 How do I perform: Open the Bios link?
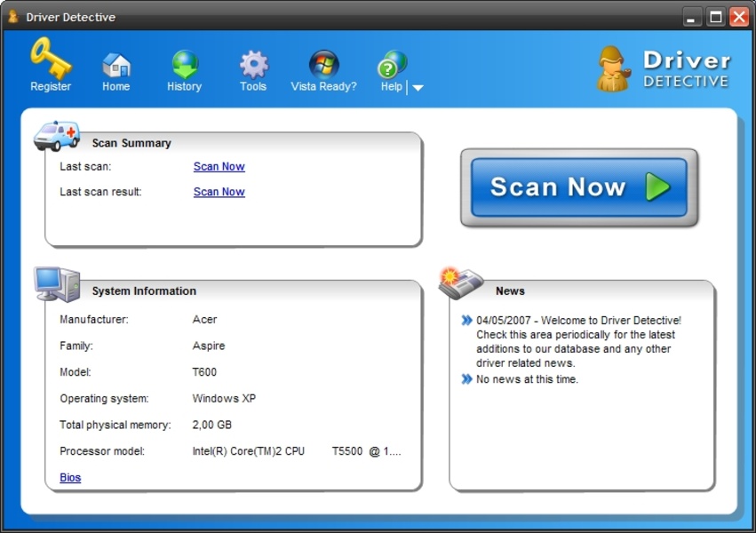click(x=70, y=478)
